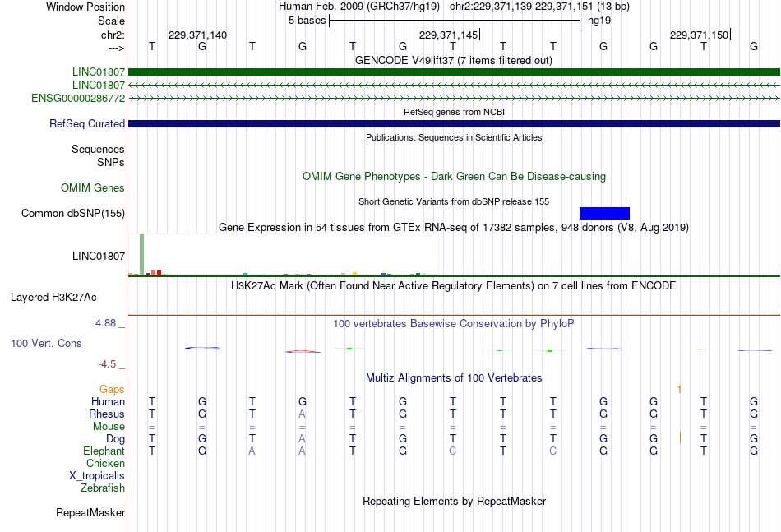Open the OMIM Gene Phenotypes track title
Image resolution: width=781 pixels, height=532 pixels.
pyautogui.click(x=454, y=176)
